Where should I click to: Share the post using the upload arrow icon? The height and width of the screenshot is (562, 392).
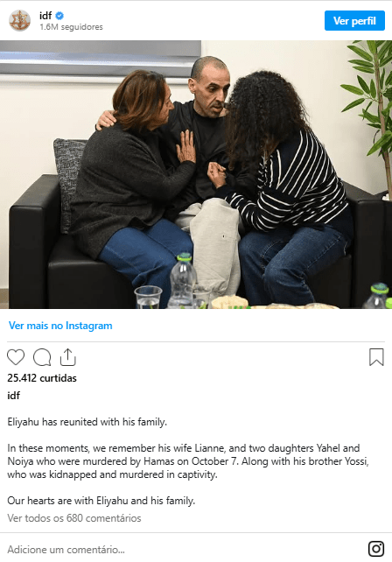click(67, 357)
